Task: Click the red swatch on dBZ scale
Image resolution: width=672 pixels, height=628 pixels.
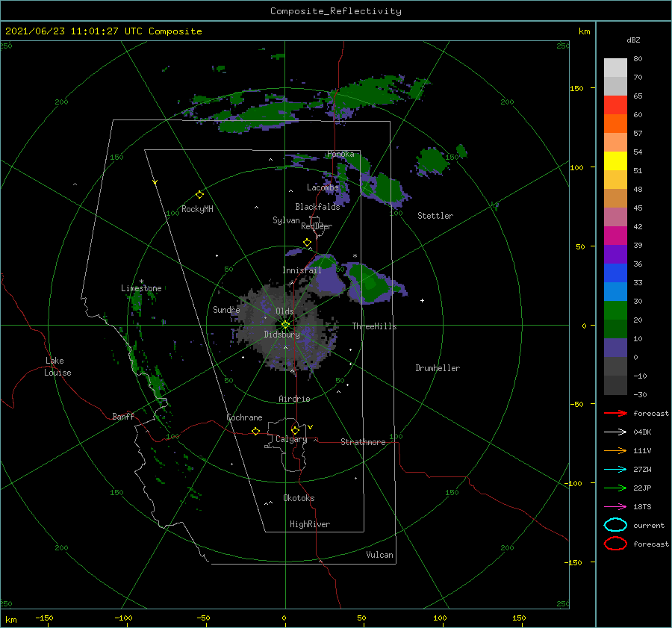Action: click(615, 105)
